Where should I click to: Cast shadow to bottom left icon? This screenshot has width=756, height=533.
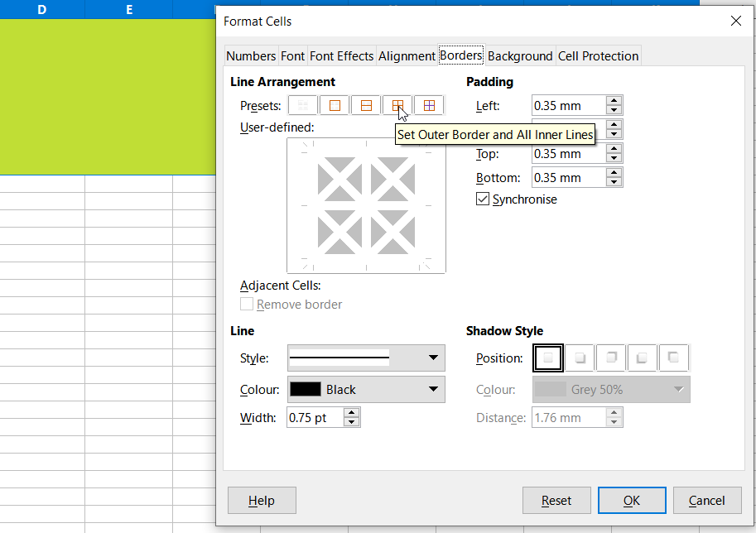pos(643,358)
